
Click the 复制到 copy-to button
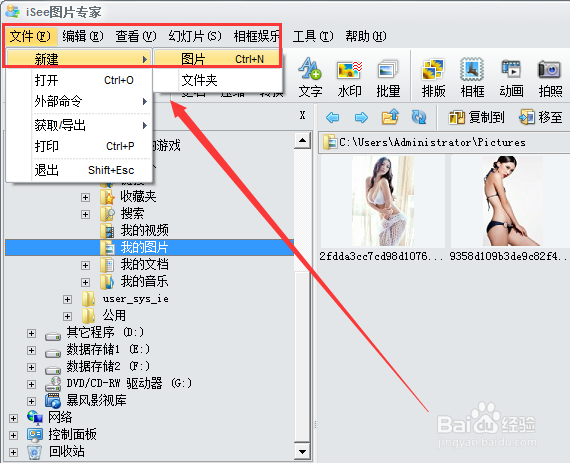476,117
